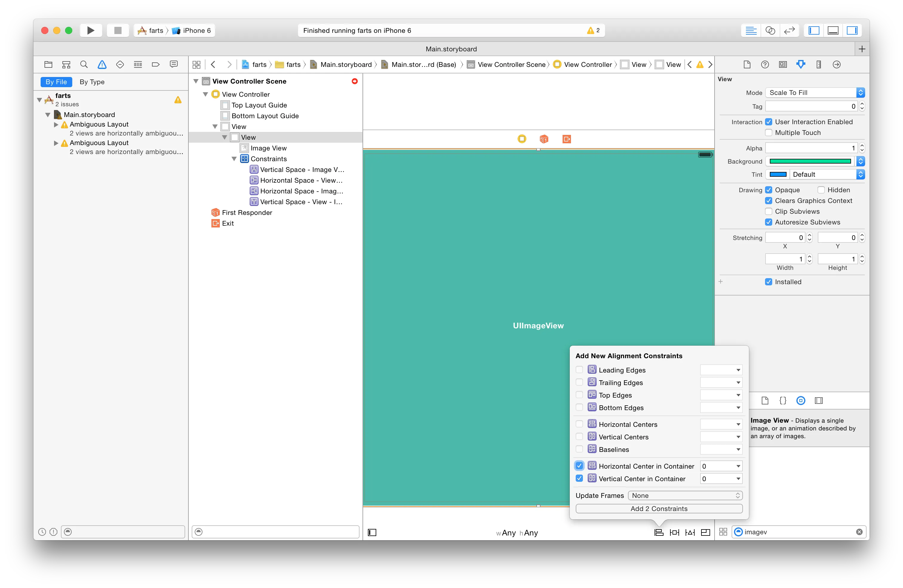The image size is (903, 588).
Task: Open the Test navigator
Action: pyautogui.click(x=120, y=64)
